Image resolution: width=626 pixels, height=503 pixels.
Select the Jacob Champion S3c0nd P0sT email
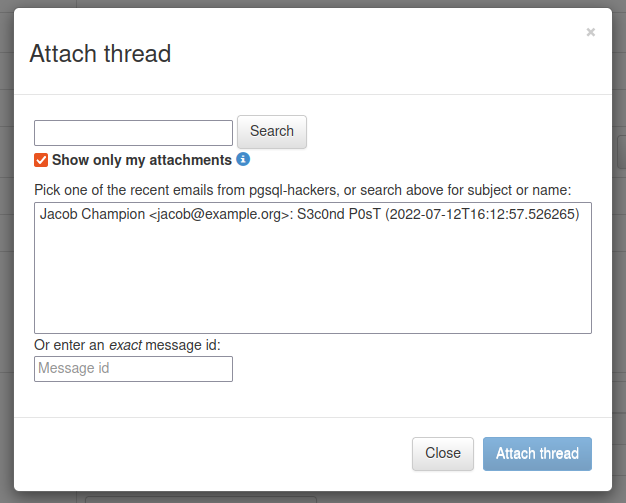point(309,214)
